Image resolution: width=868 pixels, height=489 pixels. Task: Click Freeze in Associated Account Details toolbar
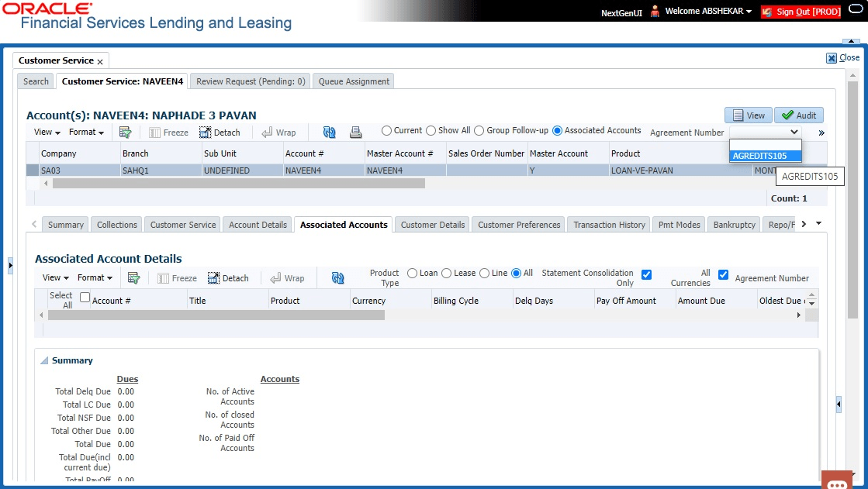coord(177,278)
